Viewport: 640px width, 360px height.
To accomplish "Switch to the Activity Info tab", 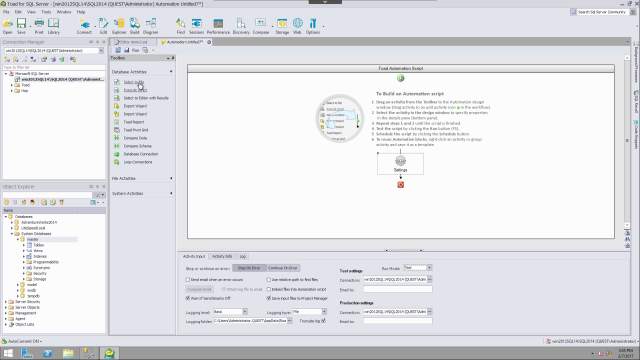I will point(222,256).
